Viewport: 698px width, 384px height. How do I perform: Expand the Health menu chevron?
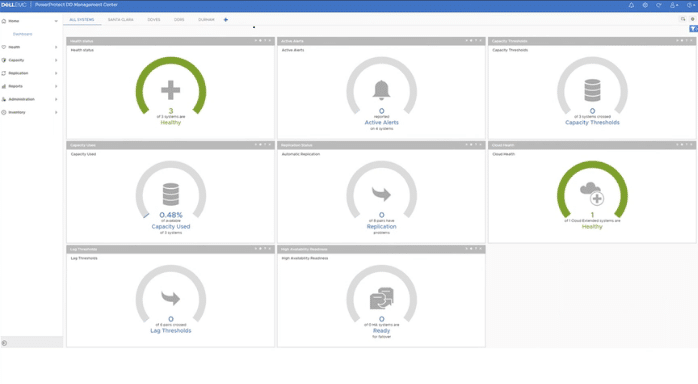[x=56, y=47]
